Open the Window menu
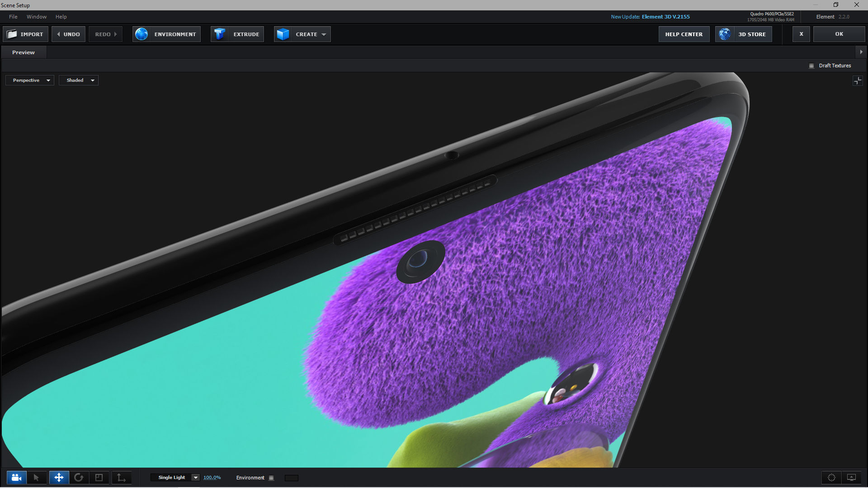 pyautogui.click(x=37, y=17)
